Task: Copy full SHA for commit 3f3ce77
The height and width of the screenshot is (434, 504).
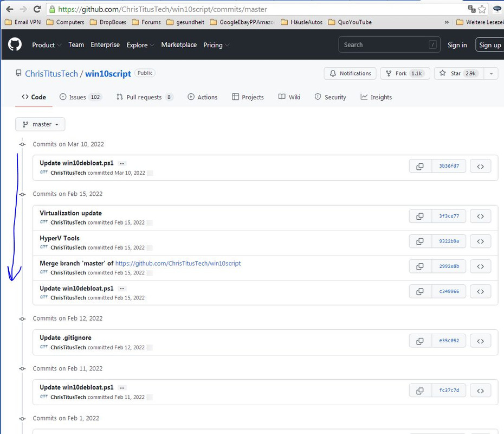Action: pyautogui.click(x=420, y=216)
